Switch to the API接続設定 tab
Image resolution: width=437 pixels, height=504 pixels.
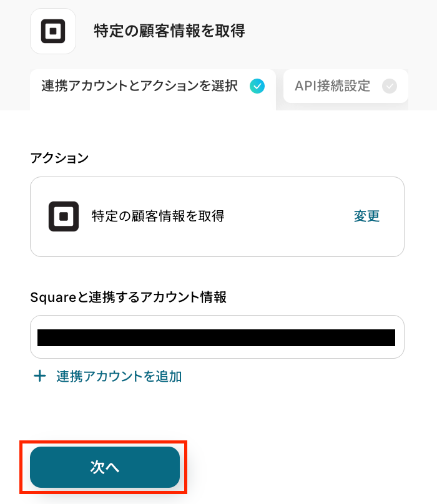345,86
